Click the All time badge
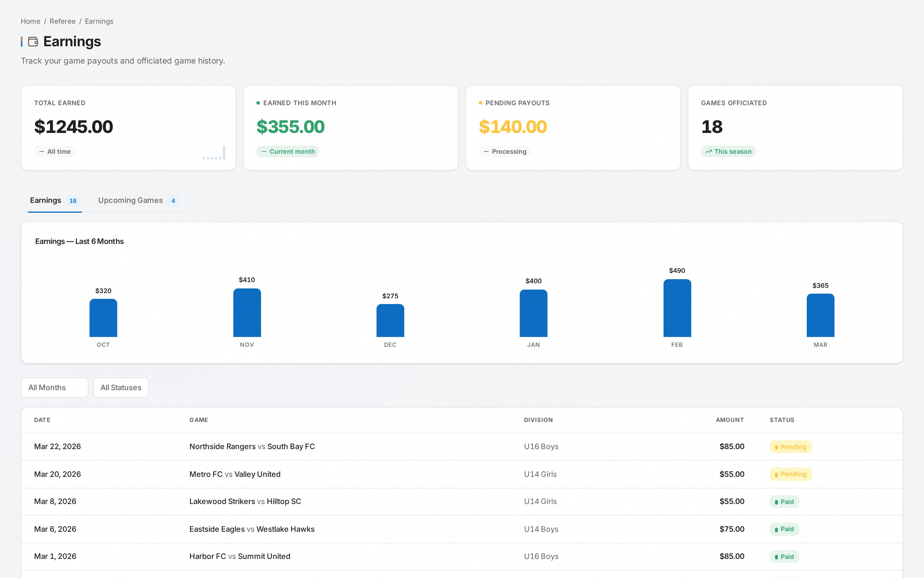Screen dimensions: 924x578 55,152
